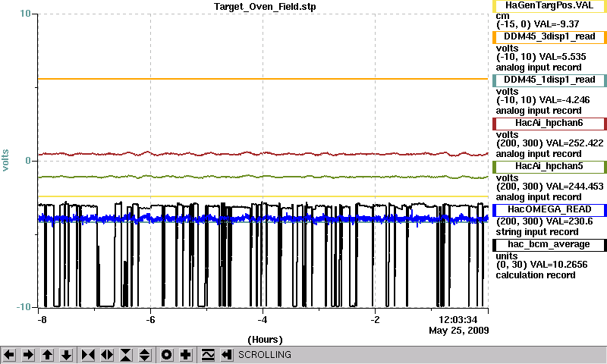Click the 12:03:34 timestamp on time axis
This screenshot has height=364, width=607.
pyautogui.click(x=458, y=320)
